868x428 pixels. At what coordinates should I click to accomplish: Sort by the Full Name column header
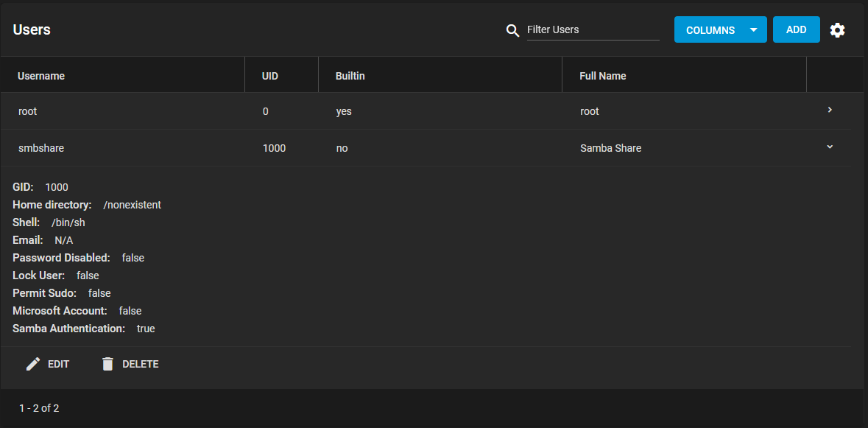click(603, 76)
